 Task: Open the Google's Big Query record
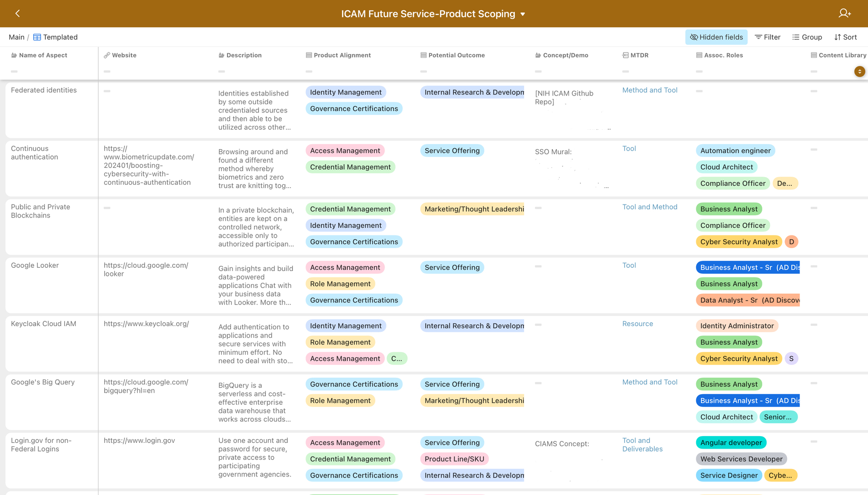43,382
